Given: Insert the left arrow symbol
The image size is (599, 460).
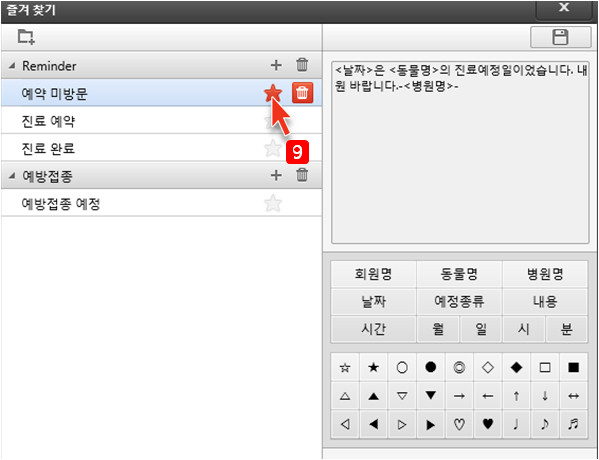Looking at the screenshot, I should point(488,396).
